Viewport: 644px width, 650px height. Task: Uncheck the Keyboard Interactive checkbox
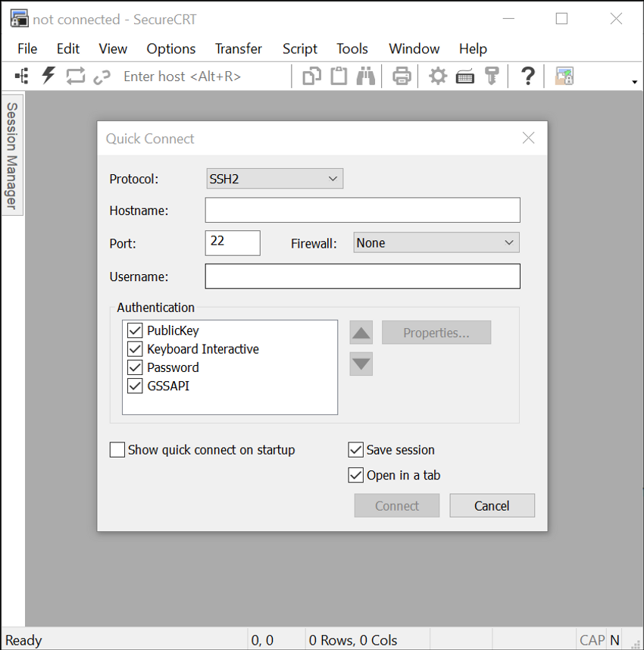[135, 349]
